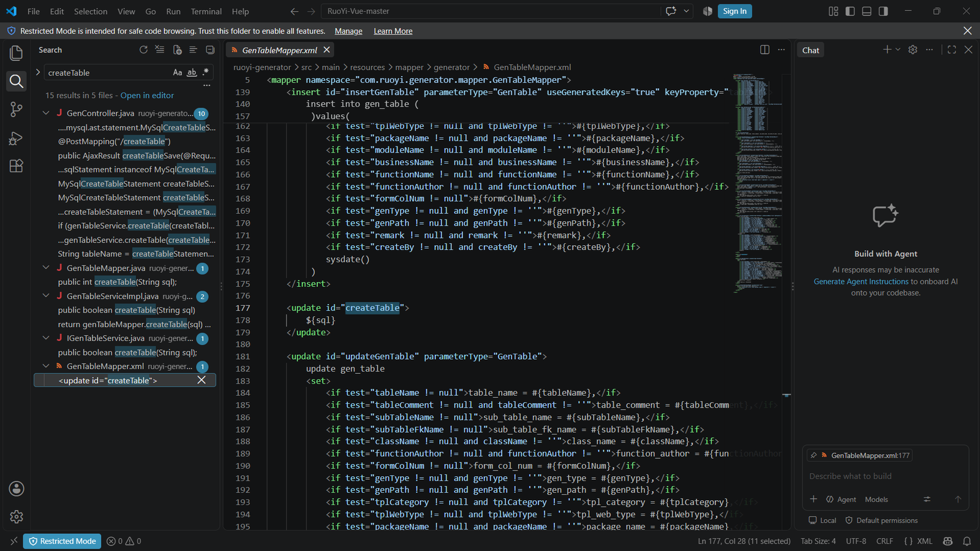This screenshot has width=980, height=551.
Task: Focus the Describe what to build input
Action: point(885,476)
